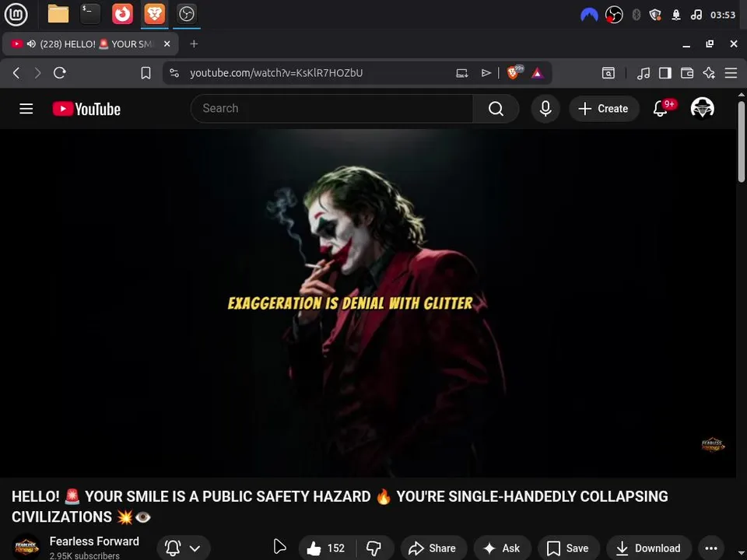747x560 pixels.
Task: Open the account avatar menu
Action: [702, 109]
